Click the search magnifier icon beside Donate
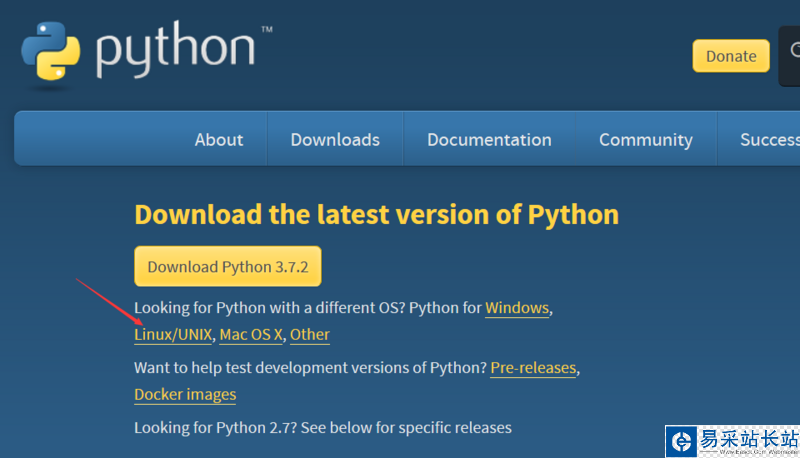 (793, 56)
